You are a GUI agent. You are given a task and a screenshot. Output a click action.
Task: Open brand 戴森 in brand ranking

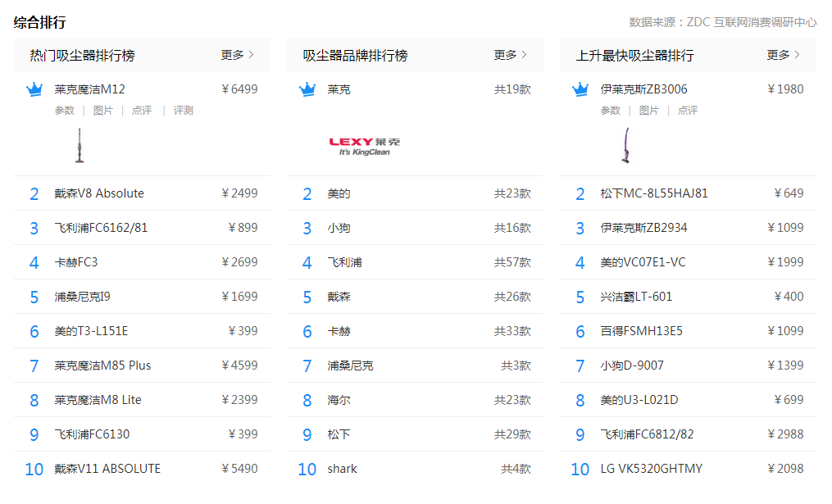coord(339,297)
